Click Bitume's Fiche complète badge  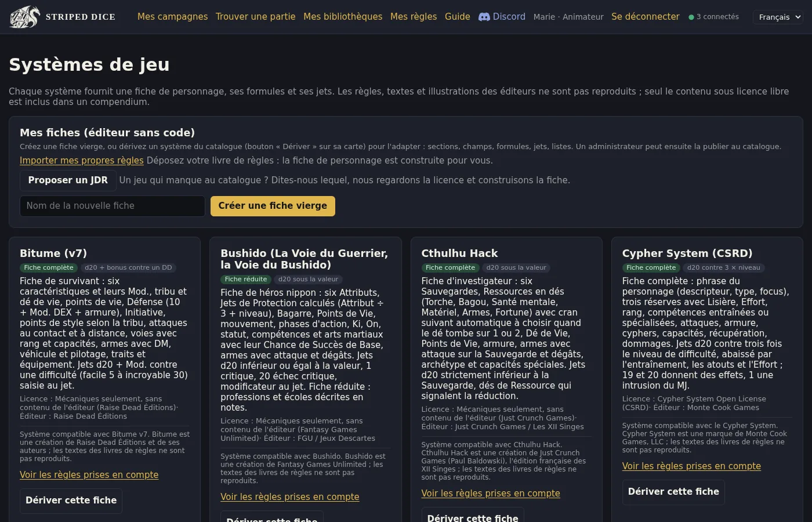click(49, 268)
